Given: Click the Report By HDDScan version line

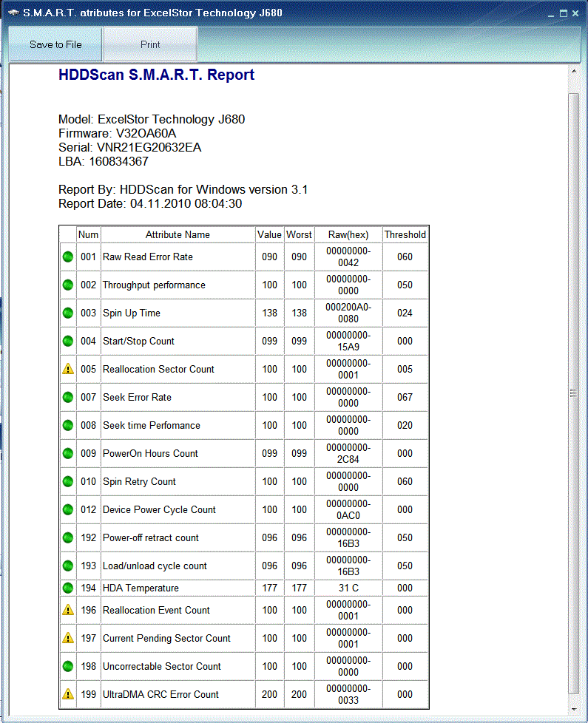Looking at the screenshot, I should click(183, 189).
